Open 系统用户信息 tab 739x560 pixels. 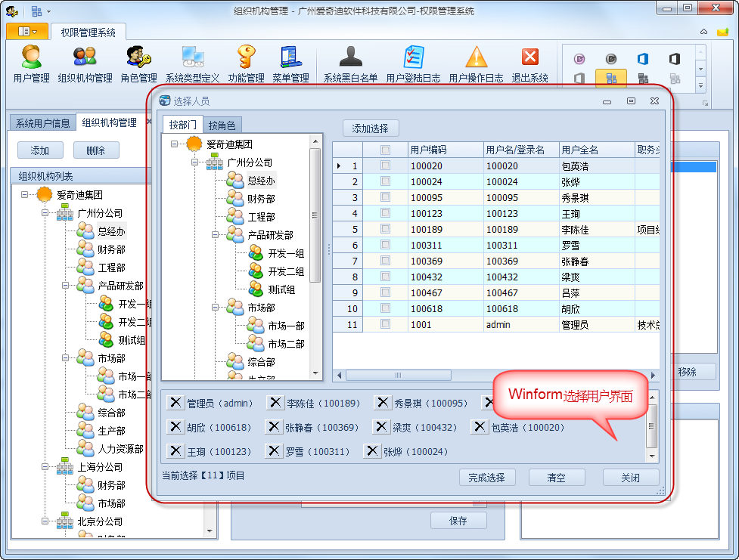click(x=43, y=123)
